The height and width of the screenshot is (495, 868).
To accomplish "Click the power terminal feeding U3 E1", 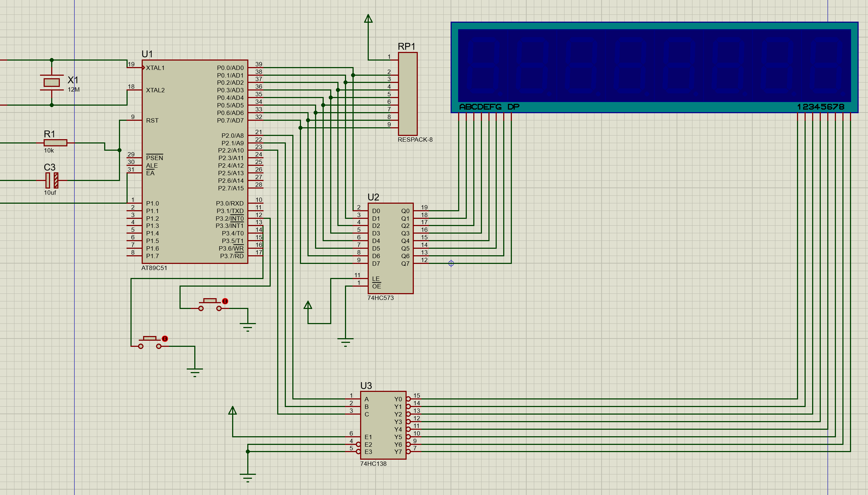I will [232, 411].
